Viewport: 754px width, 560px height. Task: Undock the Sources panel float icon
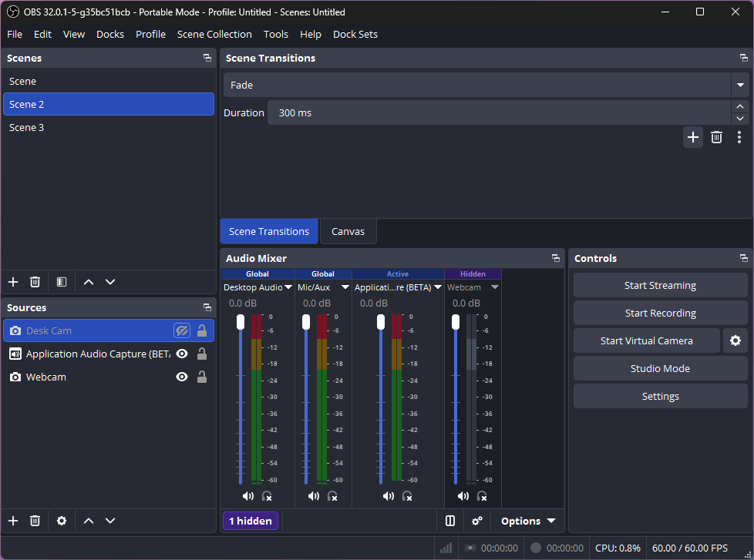(x=207, y=307)
